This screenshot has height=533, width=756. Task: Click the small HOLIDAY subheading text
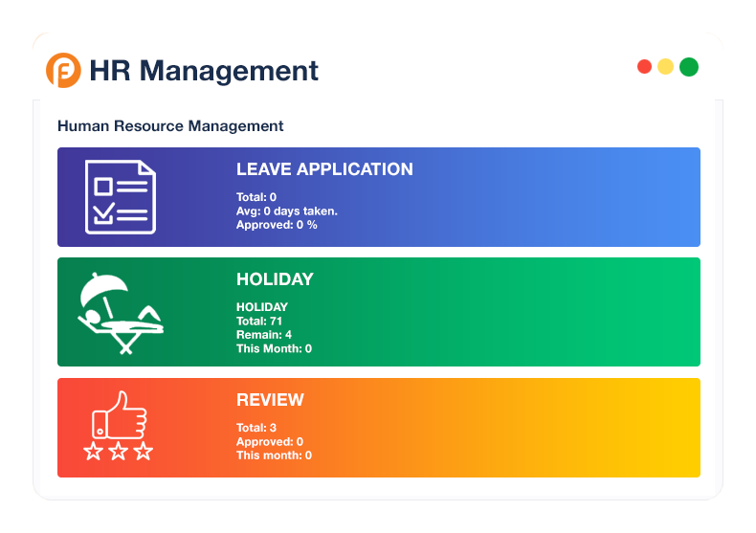262,307
